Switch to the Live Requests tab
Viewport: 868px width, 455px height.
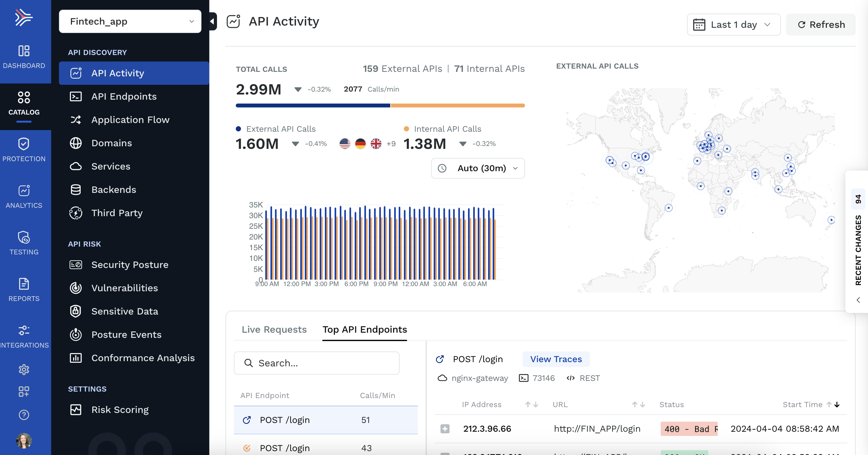274,329
